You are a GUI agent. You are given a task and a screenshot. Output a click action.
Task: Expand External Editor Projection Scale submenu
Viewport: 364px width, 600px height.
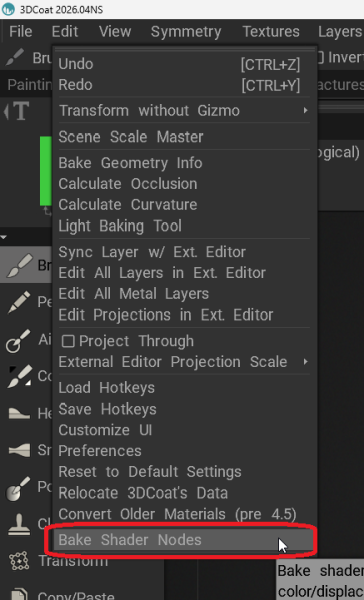point(305,362)
